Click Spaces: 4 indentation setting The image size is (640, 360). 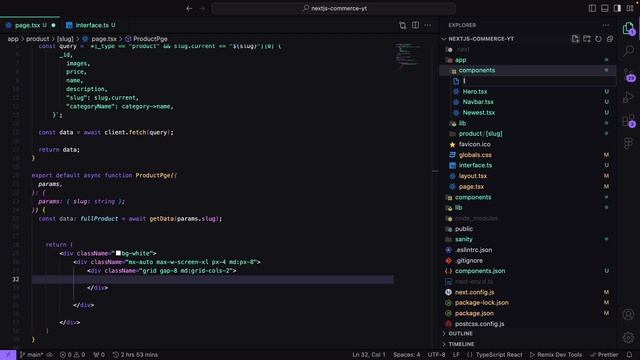click(407, 355)
